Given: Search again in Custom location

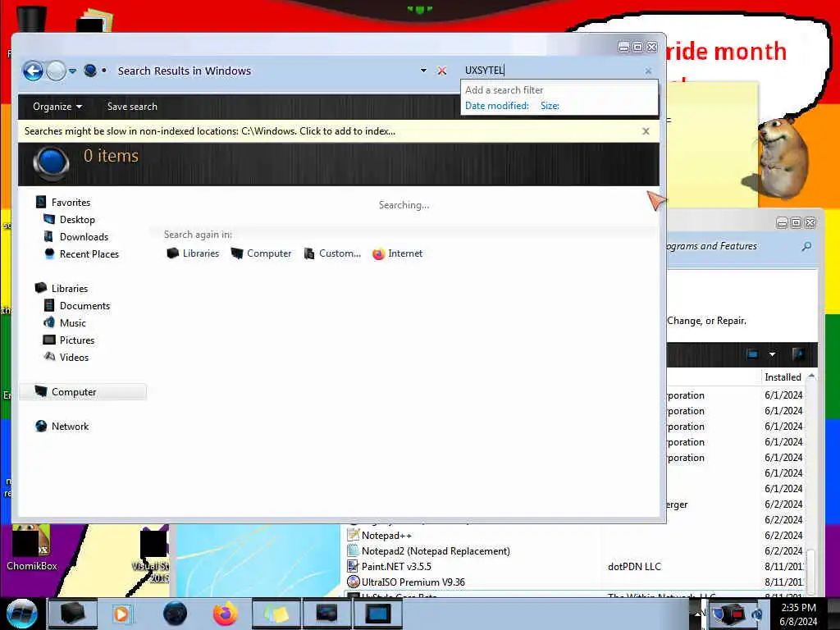Looking at the screenshot, I should coord(332,253).
